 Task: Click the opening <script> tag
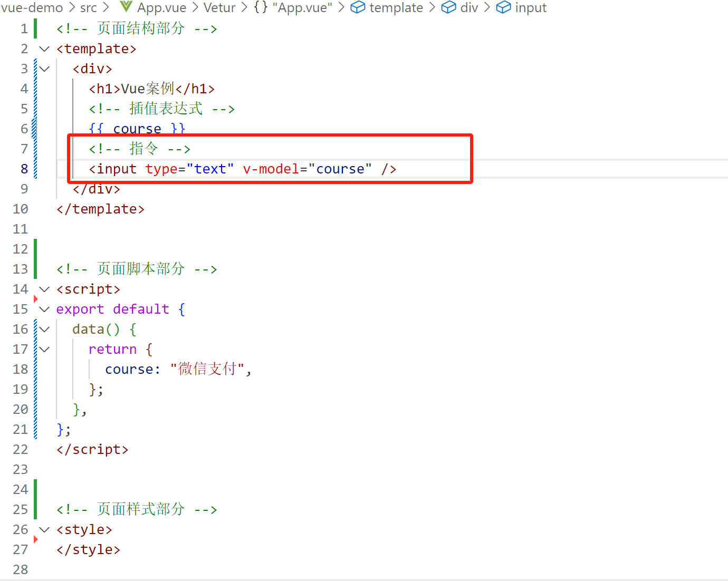click(88, 289)
